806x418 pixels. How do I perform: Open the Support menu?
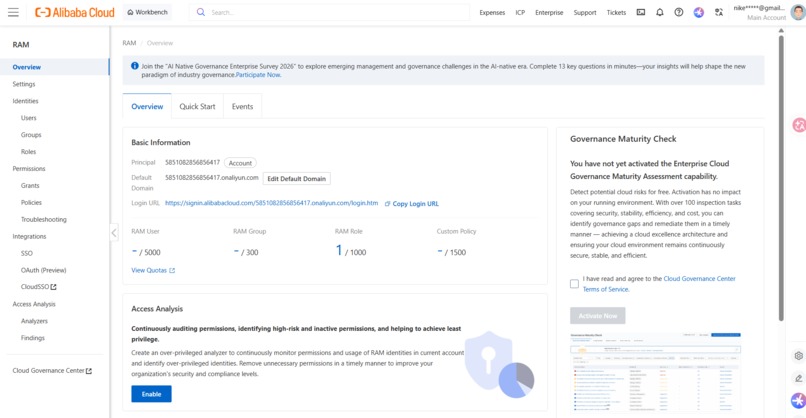pyautogui.click(x=585, y=12)
